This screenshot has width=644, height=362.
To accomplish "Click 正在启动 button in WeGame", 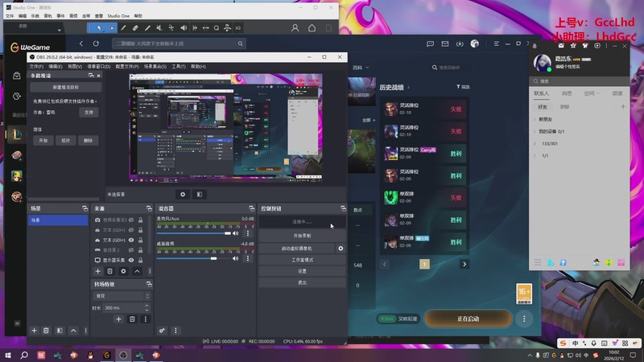I will [x=469, y=319].
